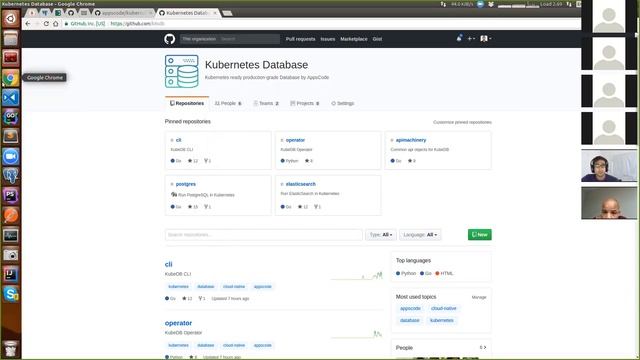The width and height of the screenshot is (640, 360).
Task: Open the organization Settings tab
Action: click(x=342, y=103)
